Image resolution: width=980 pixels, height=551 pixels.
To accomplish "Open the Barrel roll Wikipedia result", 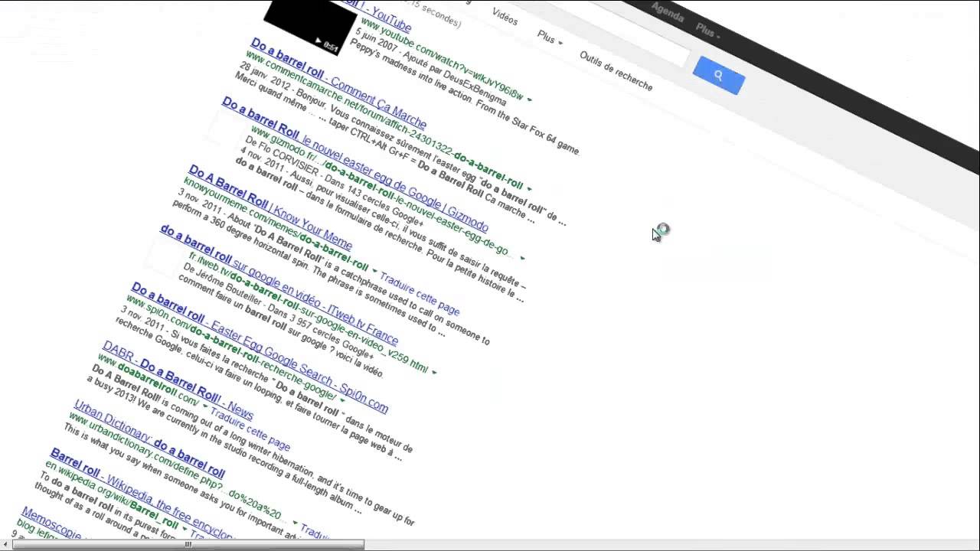I will (142, 493).
